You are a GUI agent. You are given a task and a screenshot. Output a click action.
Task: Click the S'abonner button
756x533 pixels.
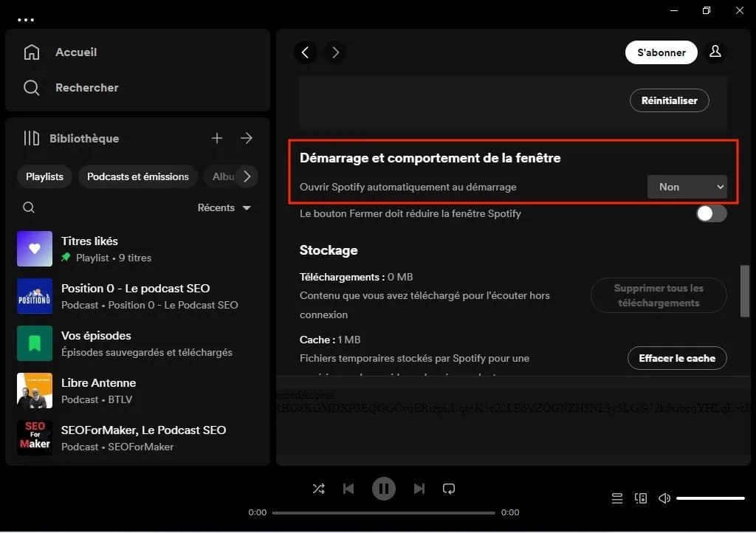click(661, 52)
